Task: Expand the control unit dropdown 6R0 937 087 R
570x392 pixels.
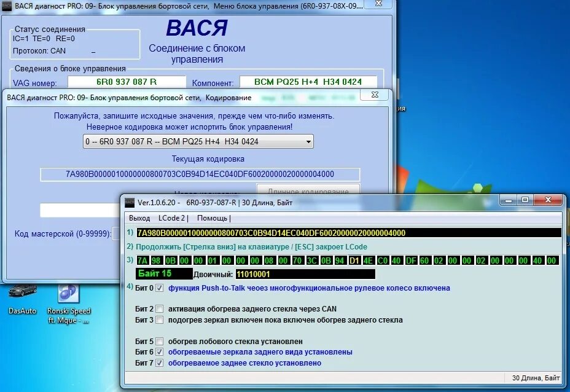Action: pos(198,141)
